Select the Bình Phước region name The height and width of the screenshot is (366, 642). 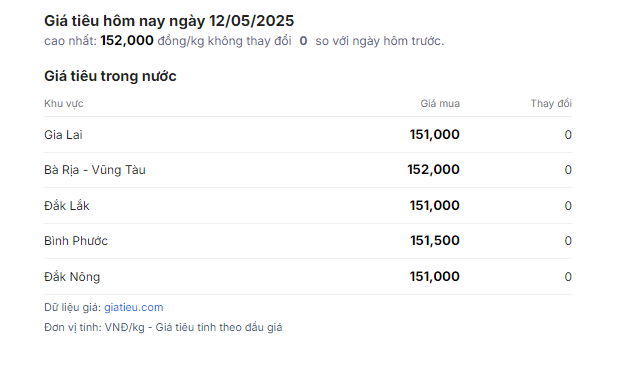coord(76,241)
